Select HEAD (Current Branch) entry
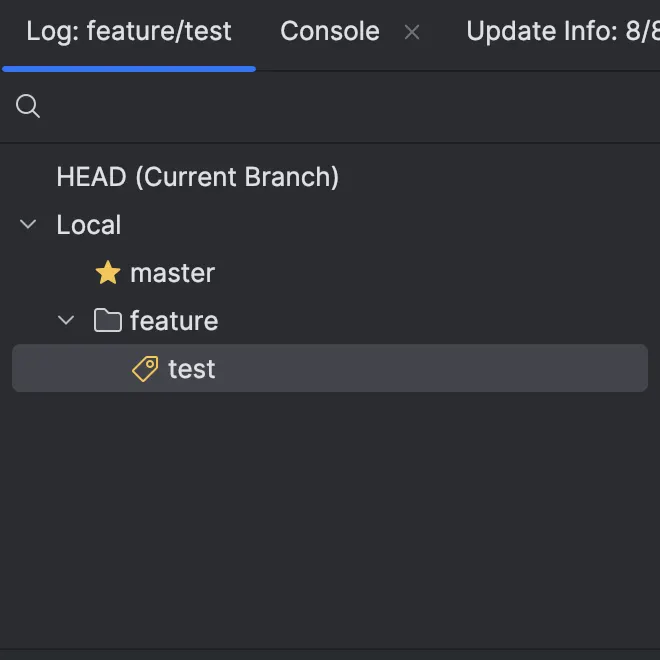660x660 pixels. pyautogui.click(x=197, y=177)
